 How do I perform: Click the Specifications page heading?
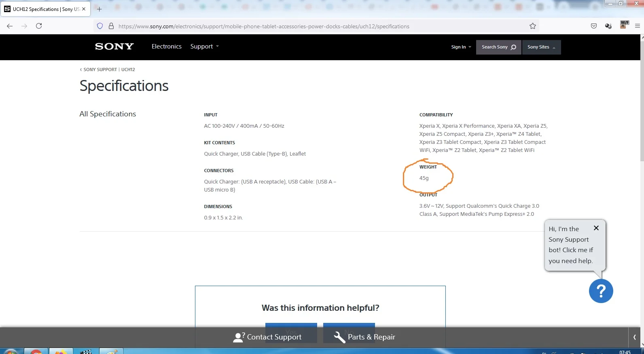tap(124, 86)
